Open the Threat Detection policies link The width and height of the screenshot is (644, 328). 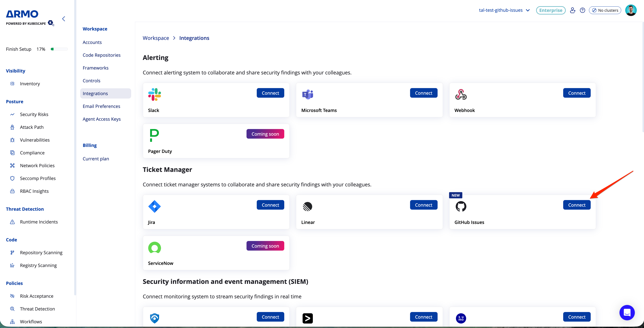(37, 309)
